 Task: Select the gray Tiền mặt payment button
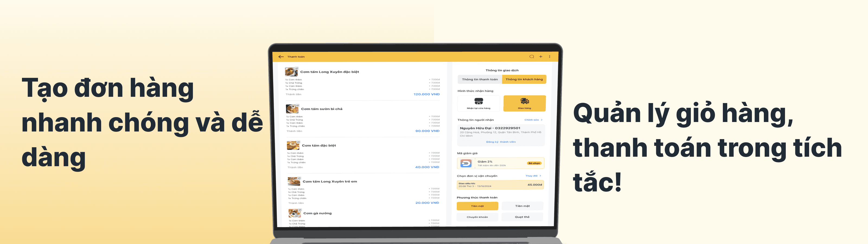point(522,206)
